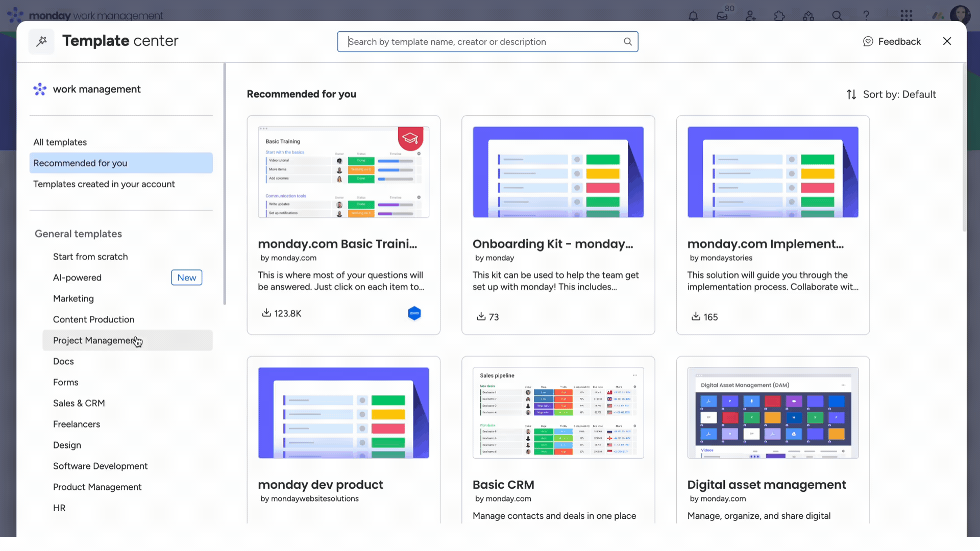The image size is (980, 551).
Task: Click the graduation cap badge on Basic Training
Action: (x=411, y=138)
